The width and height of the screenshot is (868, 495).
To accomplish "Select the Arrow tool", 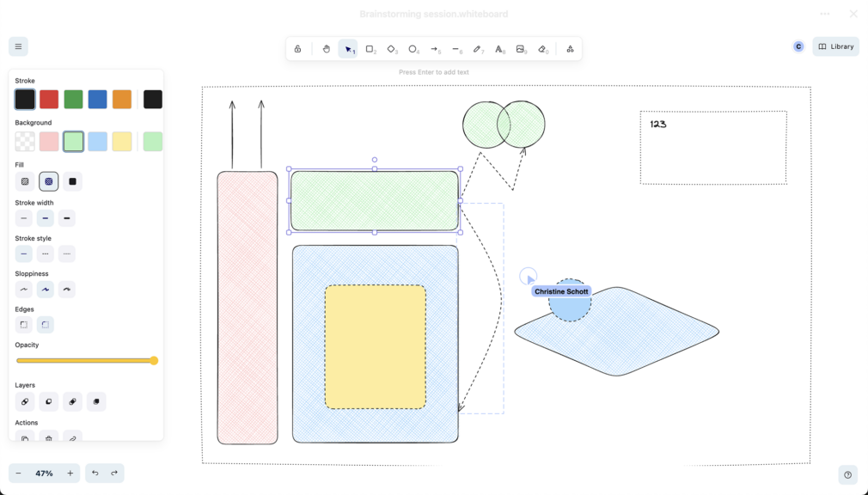I will pos(434,49).
